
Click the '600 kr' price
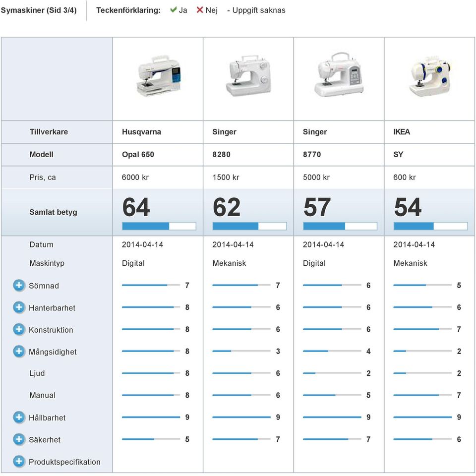tap(405, 178)
